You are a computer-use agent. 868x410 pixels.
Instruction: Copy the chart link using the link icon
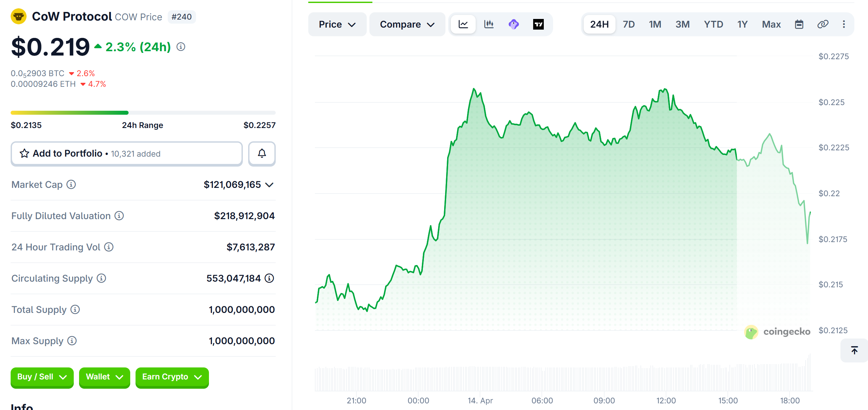[822, 24]
